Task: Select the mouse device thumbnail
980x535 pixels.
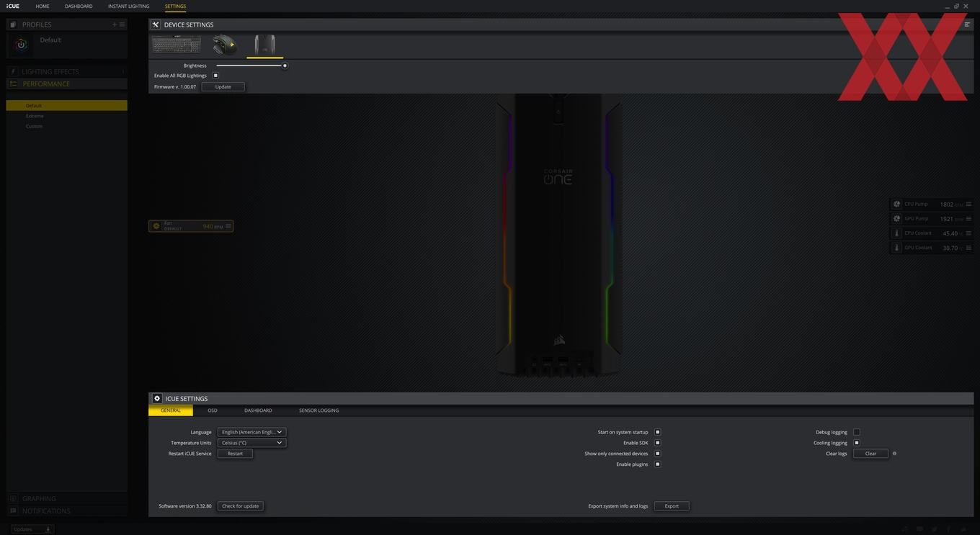Action: point(225,45)
